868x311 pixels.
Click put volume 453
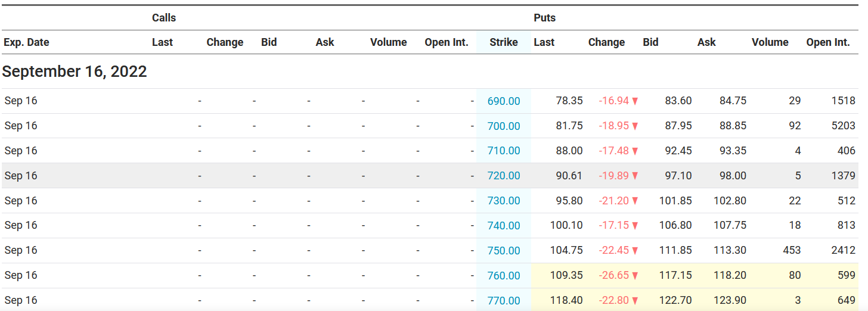(x=792, y=250)
